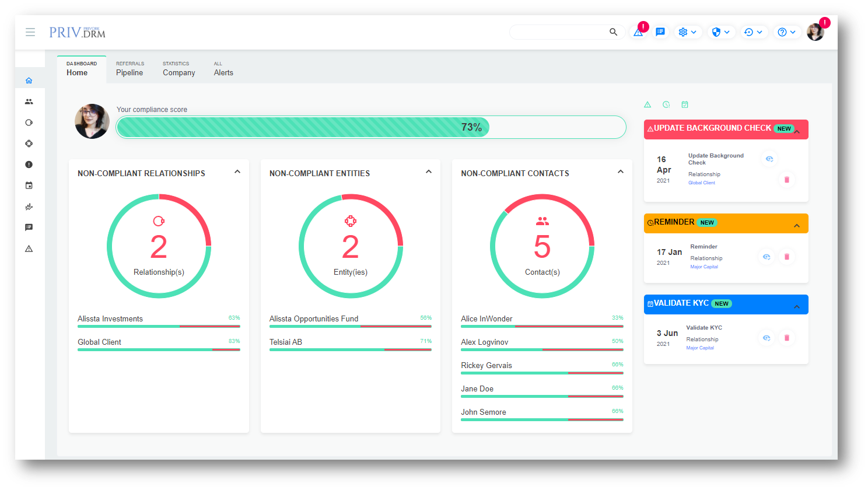Open the Statistics Company tab
Screen dimensions: 868x490
tap(178, 69)
